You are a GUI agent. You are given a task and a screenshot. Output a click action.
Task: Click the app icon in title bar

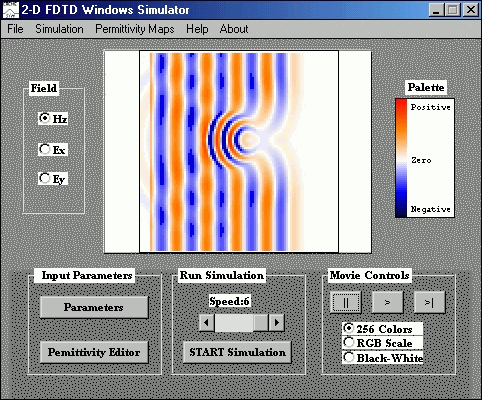click(x=10, y=9)
